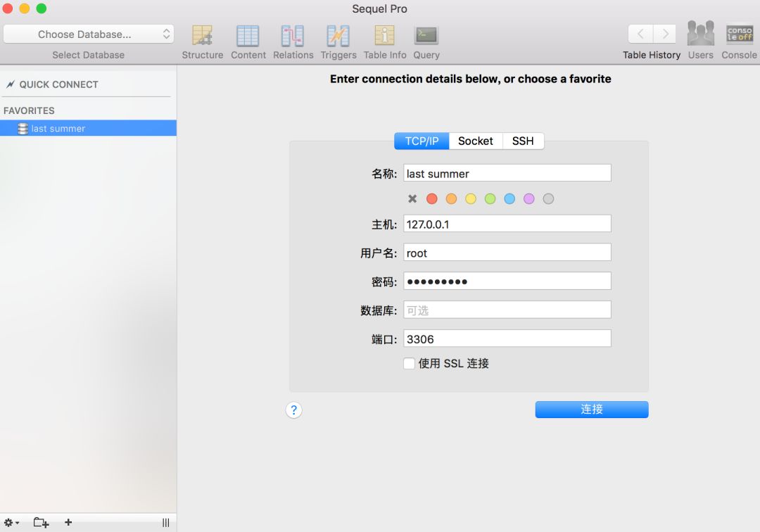Viewport: 760px width, 532px height.
Task: Add a new favorites folder
Action: coord(42,522)
